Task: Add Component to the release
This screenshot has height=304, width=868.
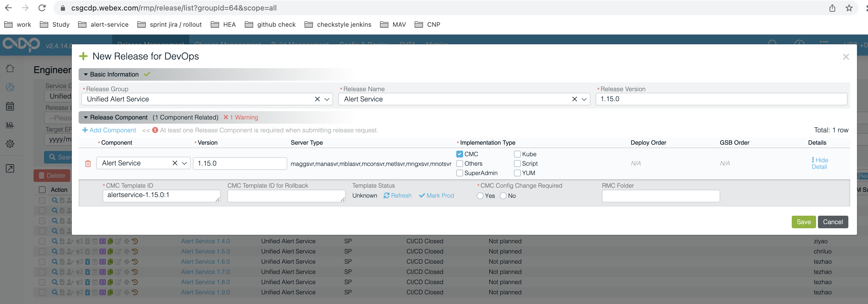Action: [x=109, y=130]
